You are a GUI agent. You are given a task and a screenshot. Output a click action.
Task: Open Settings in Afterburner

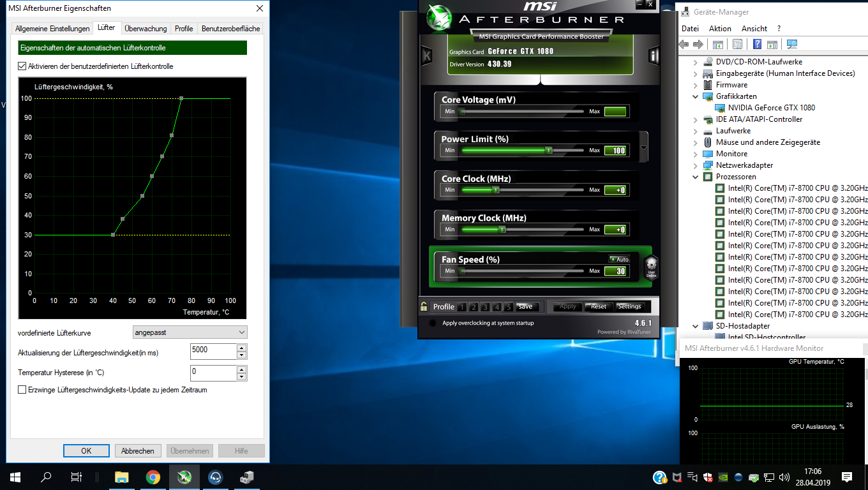coord(629,306)
